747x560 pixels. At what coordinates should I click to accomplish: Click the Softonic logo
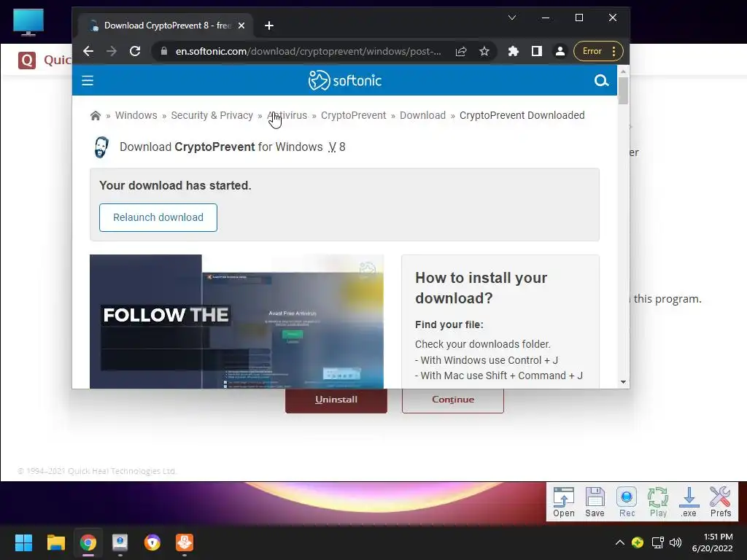[344, 80]
